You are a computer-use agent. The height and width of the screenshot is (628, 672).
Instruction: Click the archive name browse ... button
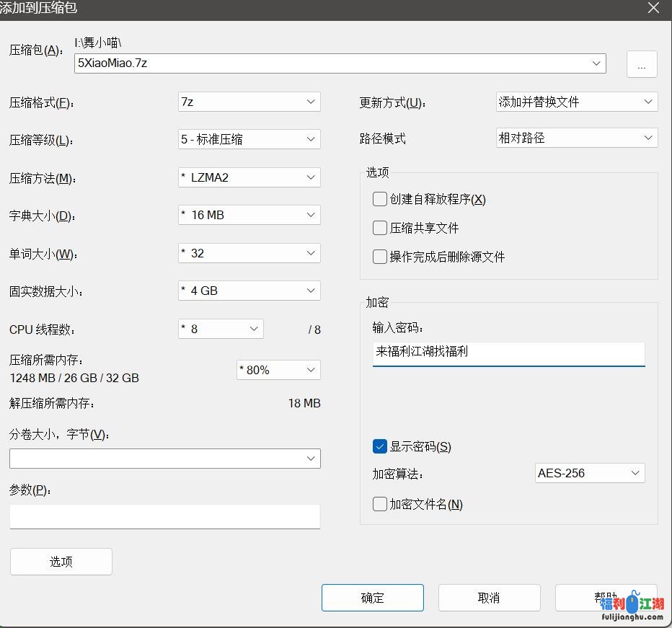coord(641,64)
